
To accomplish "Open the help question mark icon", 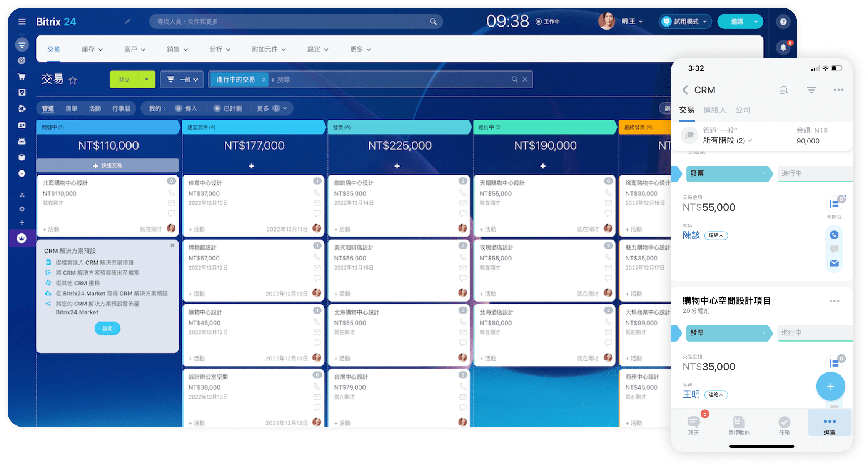I will [783, 22].
